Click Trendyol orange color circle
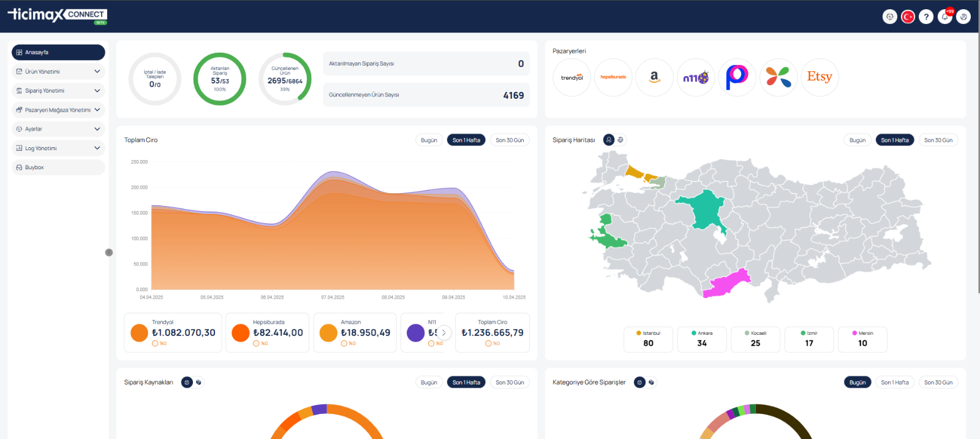Screen dimensions: 980x439 [140, 333]
